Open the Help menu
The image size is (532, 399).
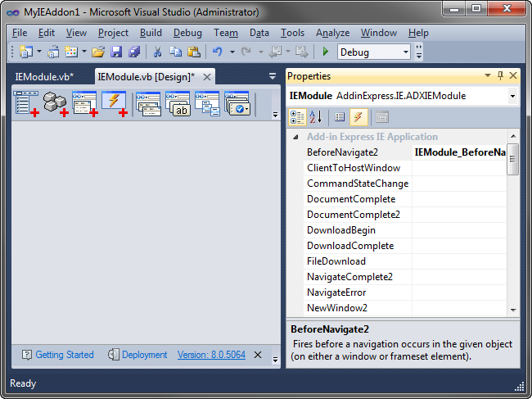(418, 33)
